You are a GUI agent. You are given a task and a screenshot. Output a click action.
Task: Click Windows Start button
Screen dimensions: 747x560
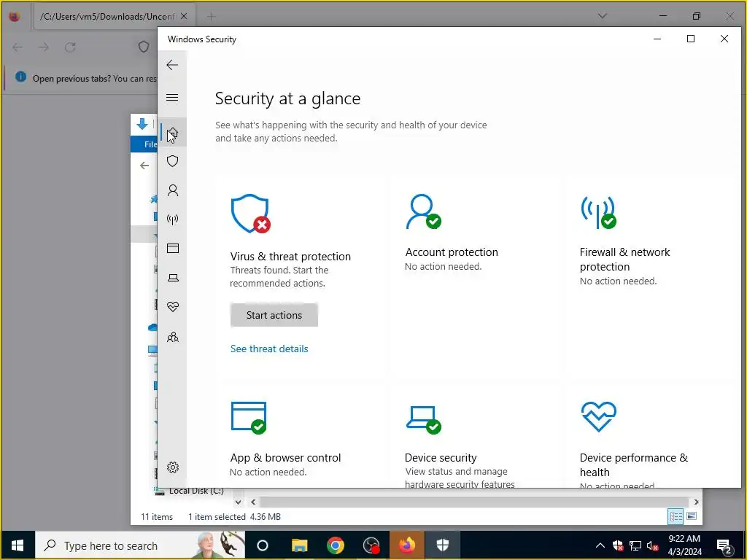[18, 545]
